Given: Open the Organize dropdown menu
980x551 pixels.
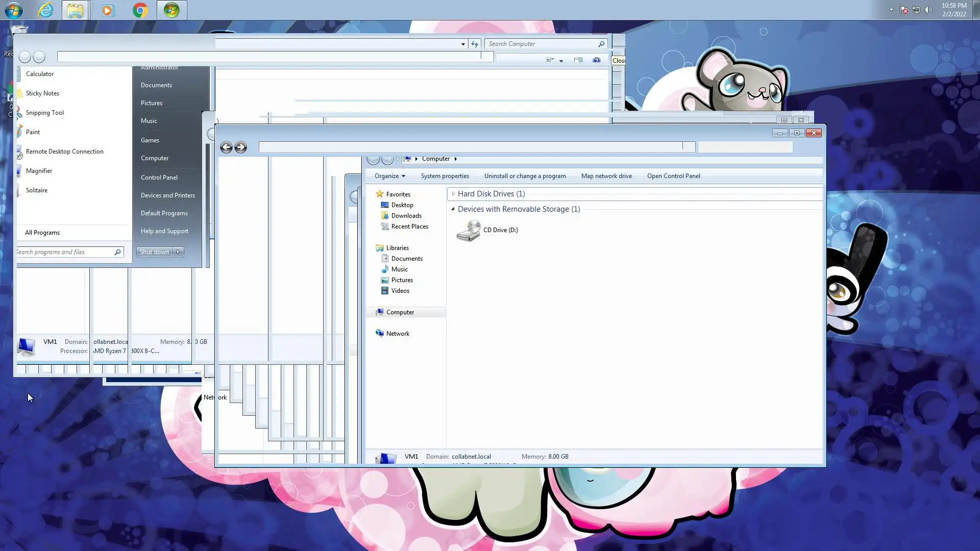Looking at the screenshot, I should click(389, 176).
